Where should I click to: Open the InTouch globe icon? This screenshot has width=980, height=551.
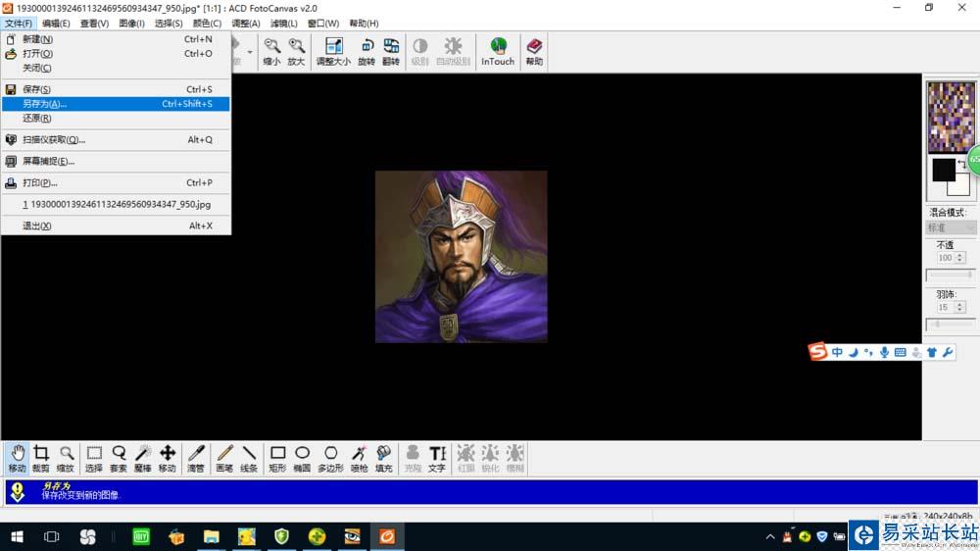tap(498, 51)
